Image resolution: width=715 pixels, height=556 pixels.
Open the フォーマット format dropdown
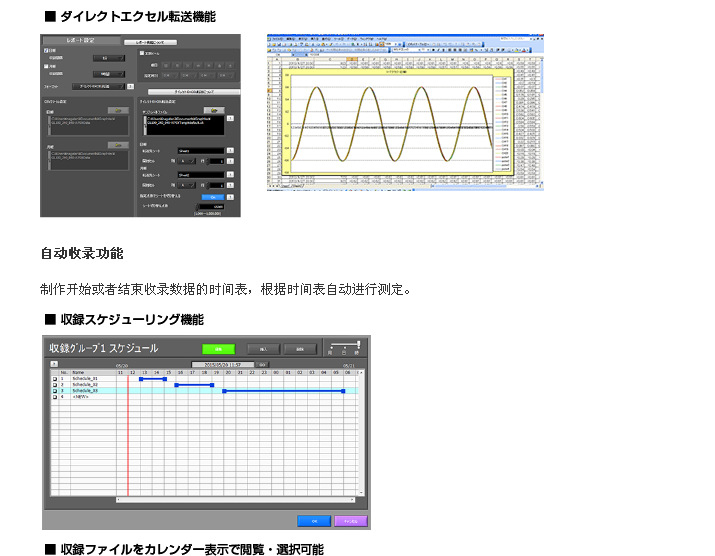pyautogui.click(x=98, y=86)
